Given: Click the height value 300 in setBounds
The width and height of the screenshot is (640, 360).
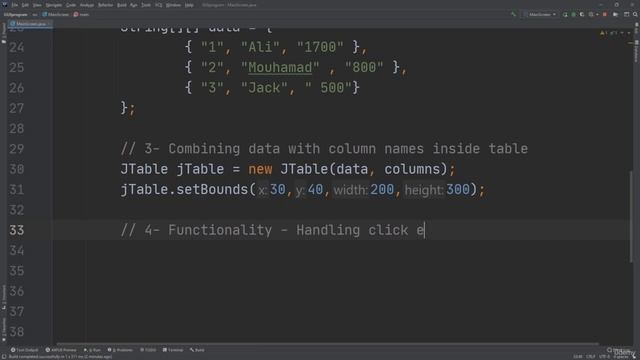Looking at the screenshot, I should (x=458, y=189).
